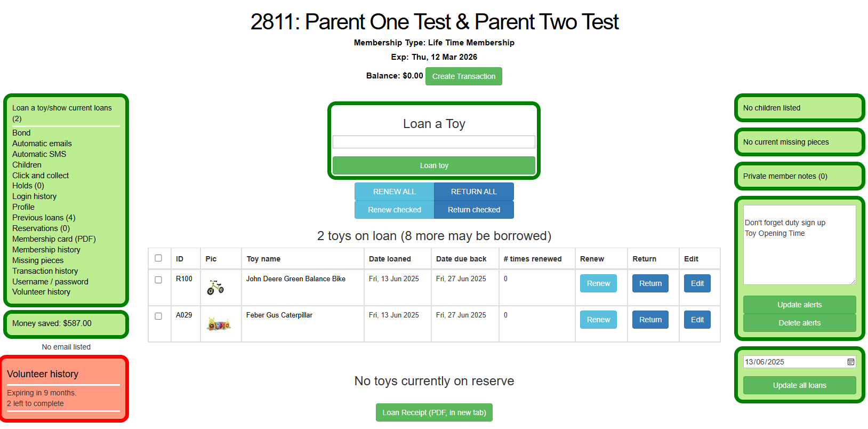
Task: Click the Create Transaction button
Action: click(464, 76)
